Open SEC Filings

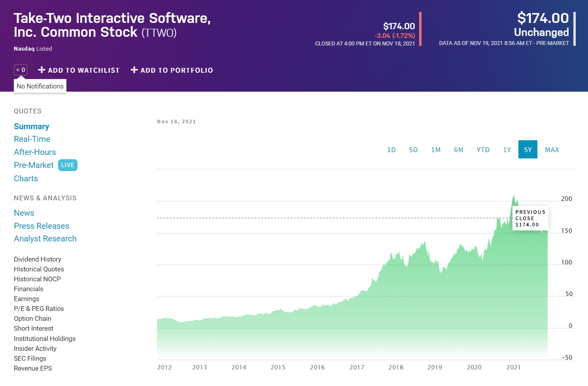pos(30,358)
